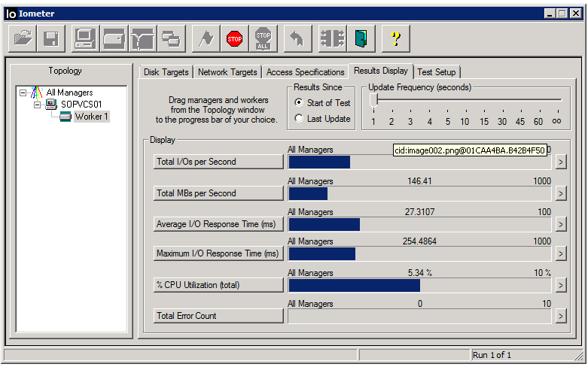Select the All Managers rainbow icon in Topology
The image size is (588, 367).
click(37, 93)
